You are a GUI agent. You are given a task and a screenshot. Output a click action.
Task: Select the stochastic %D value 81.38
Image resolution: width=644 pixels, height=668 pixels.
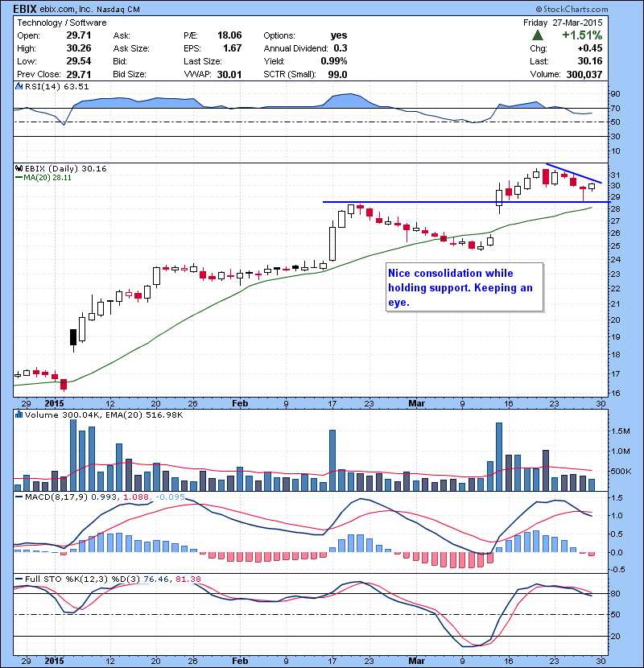point(188,579)
